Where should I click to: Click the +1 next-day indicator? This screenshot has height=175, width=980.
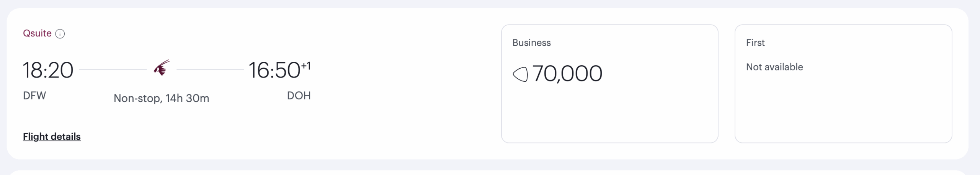(x=306, y=66)
